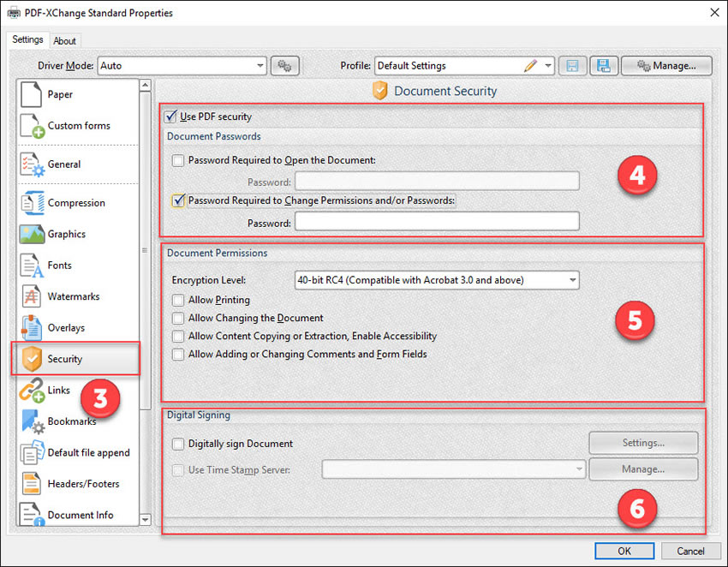Viewport: 728px width, 567px height.
Task: Click the profile Manage... button
Action: (666, 66)
